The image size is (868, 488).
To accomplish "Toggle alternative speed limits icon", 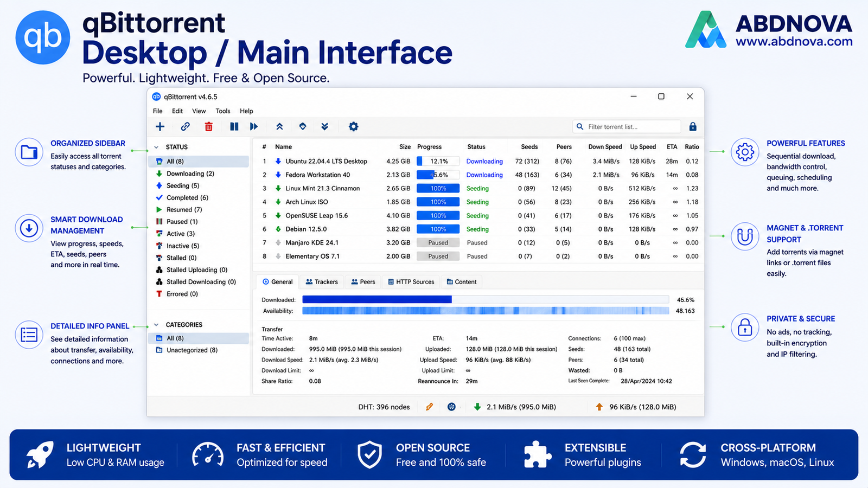I will click(x=451, y=407).
